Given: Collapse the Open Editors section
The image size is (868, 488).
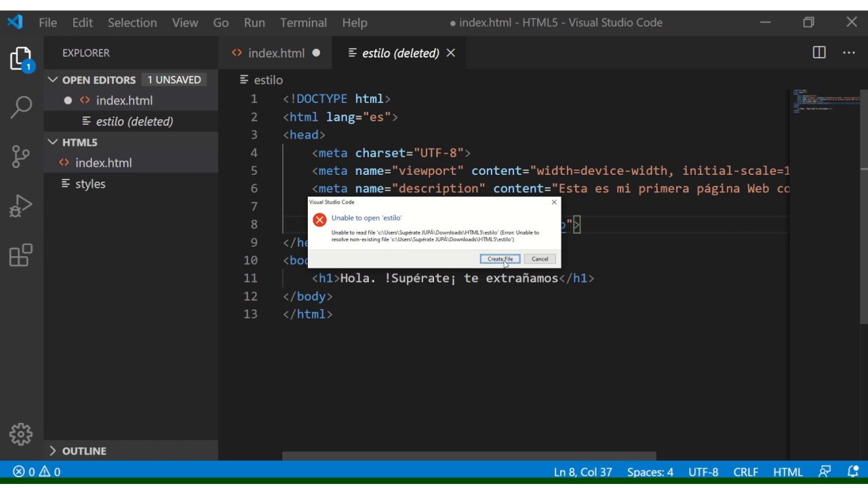Looking at the screenshot, I should tap(99, 80).
